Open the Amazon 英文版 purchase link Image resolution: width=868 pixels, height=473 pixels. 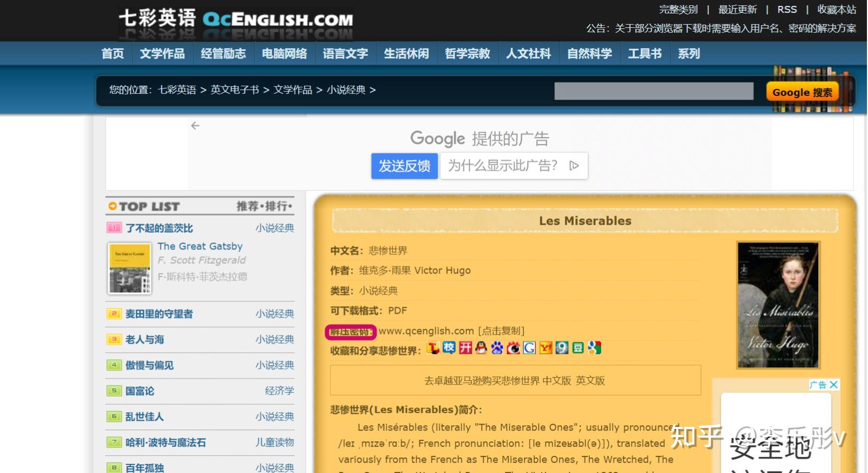click(590, 381)
